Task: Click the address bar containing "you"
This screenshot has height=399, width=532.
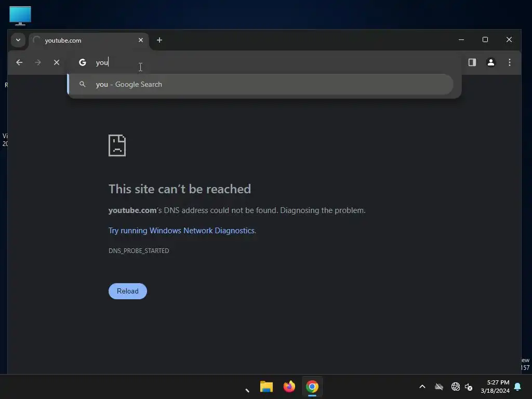Action: pos(264,62)
